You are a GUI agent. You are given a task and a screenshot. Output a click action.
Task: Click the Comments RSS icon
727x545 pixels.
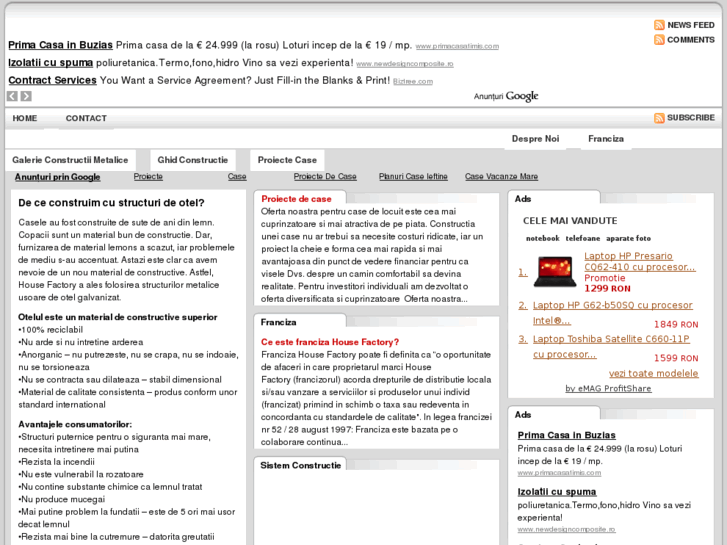[659, 40]
